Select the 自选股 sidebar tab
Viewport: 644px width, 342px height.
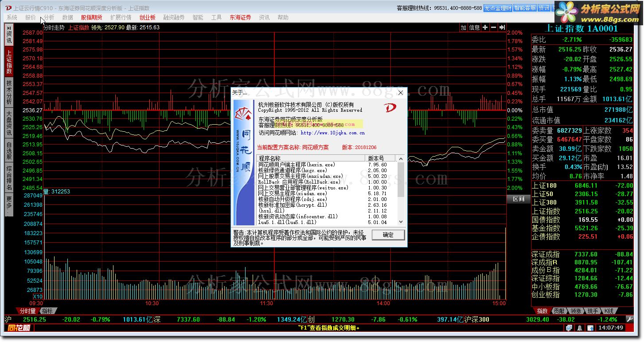(9, 150)
